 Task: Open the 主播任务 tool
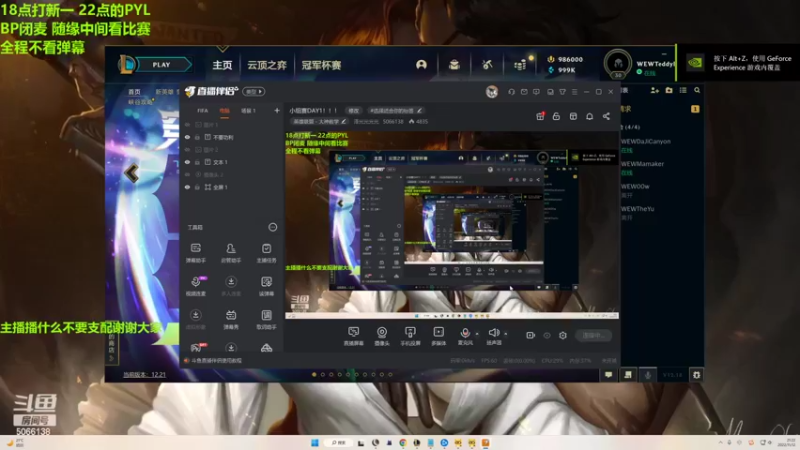266,253
